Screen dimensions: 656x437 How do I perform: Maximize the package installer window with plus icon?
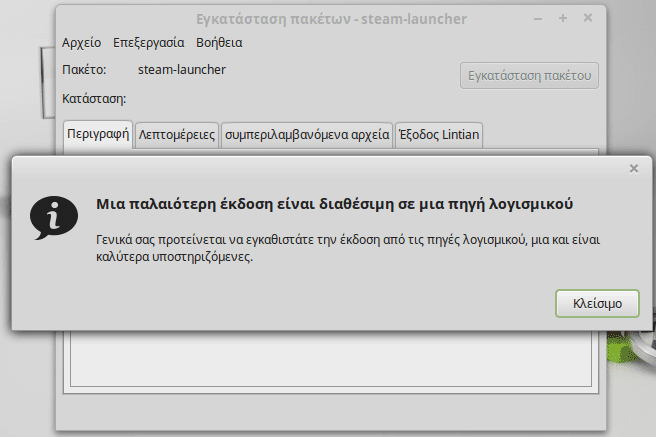(563, 18)
